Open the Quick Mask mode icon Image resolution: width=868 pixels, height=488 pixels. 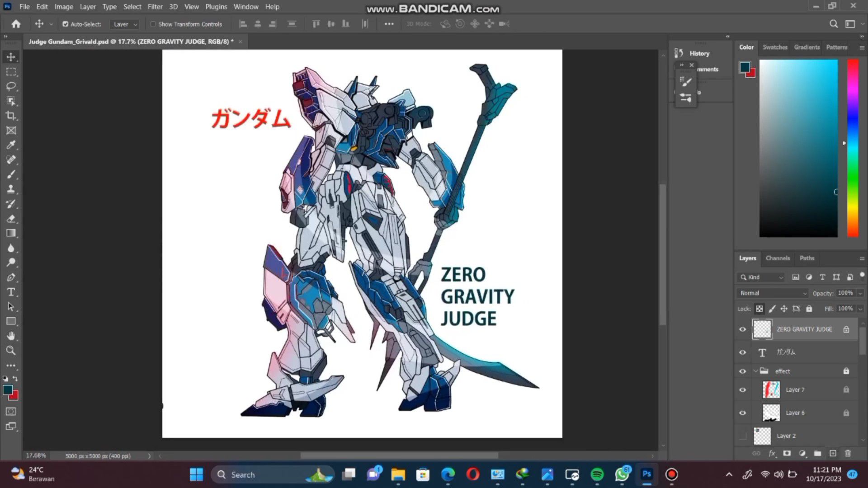(11, 412)
